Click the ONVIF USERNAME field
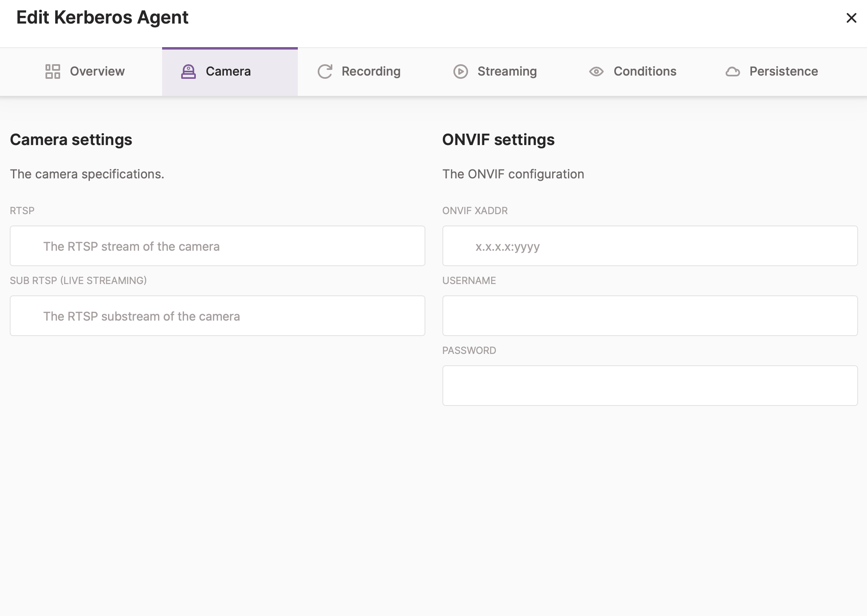Image resolution: width=867 pixels, height=616 pixels. (649, 316)
